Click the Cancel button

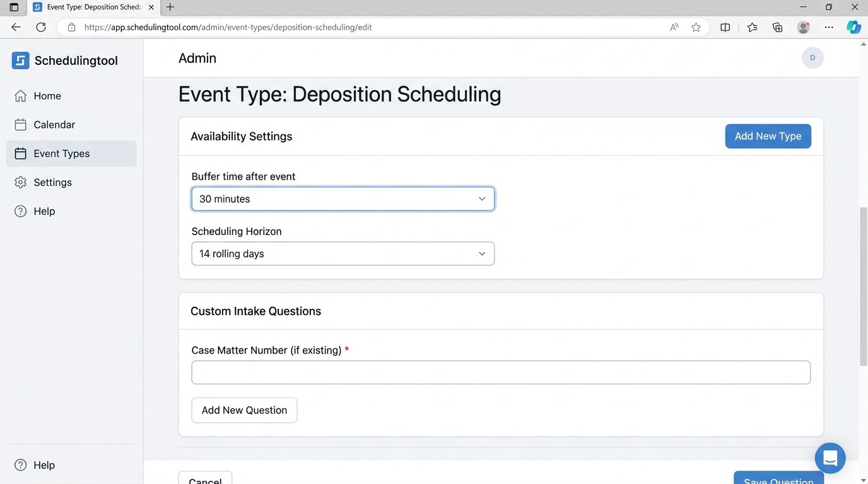coord(205,480)
